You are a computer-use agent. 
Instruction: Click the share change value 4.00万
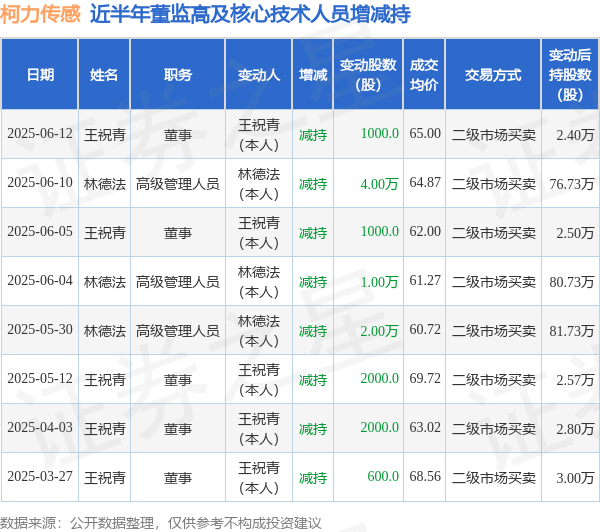[379, 184]
